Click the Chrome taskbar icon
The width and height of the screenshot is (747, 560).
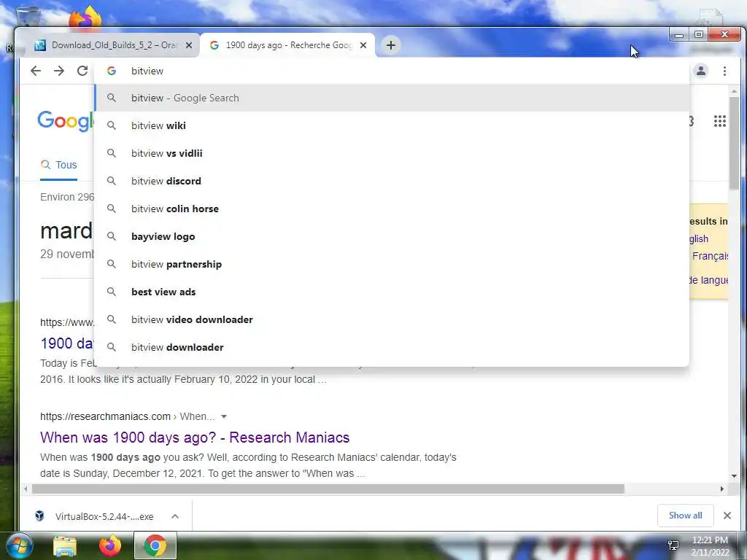(155, 545)
